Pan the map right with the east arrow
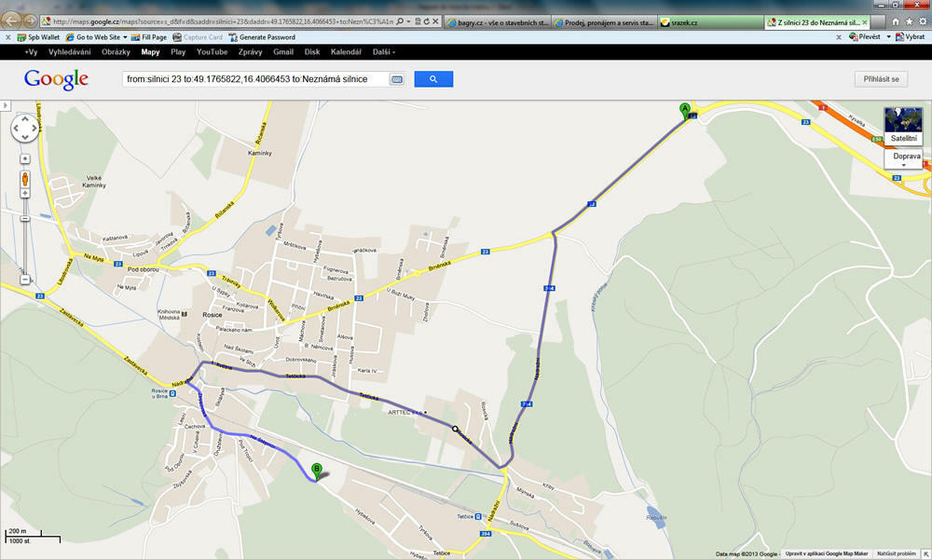 tap(34, 128)
